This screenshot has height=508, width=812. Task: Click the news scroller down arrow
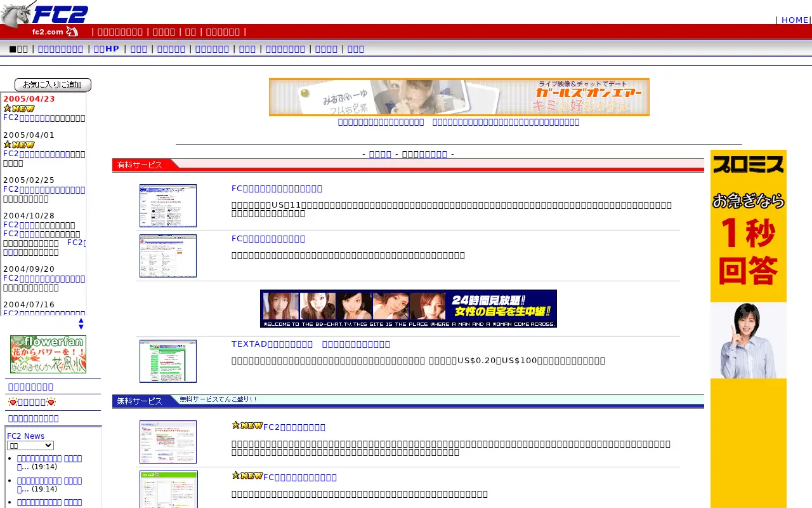pos(81,327)
